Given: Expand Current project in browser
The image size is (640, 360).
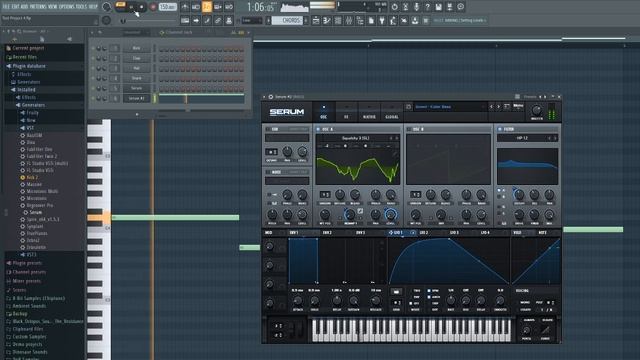Looking at the screenshot, I should pos(28,48).
